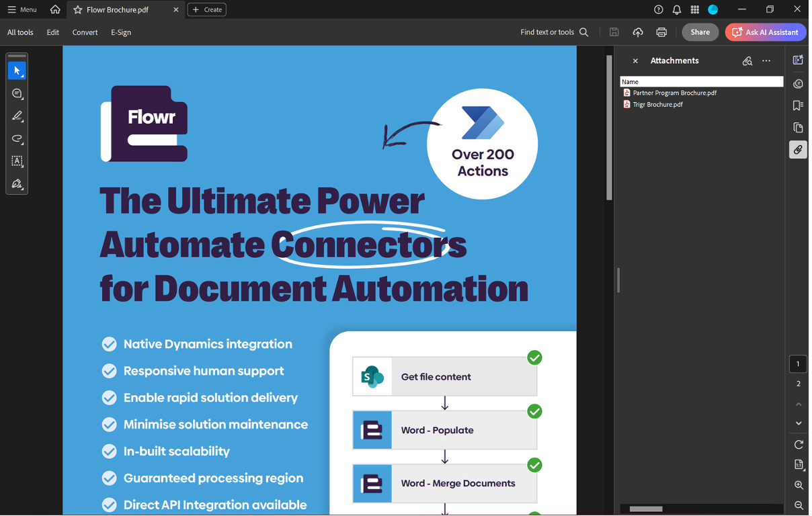Go to the next page arrow
The width and height of the screenshot is (812, 516).
click(x=799, y=423)
